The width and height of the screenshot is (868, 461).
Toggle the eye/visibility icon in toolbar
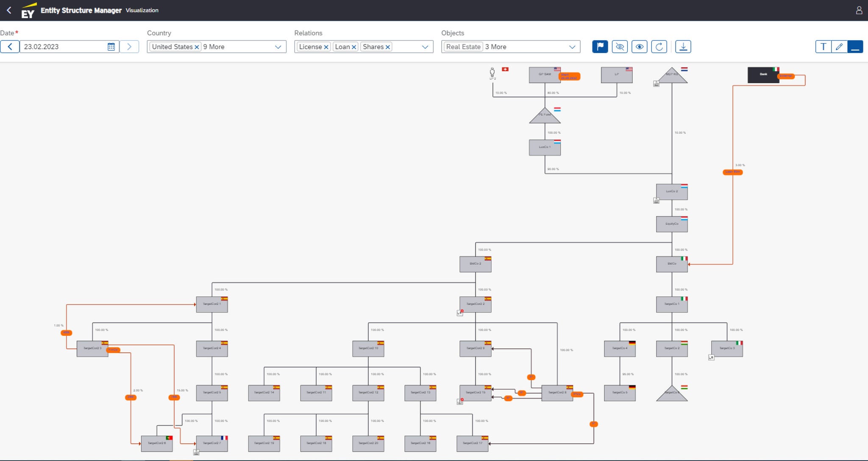pyautogui.click(x=640, y=47)
